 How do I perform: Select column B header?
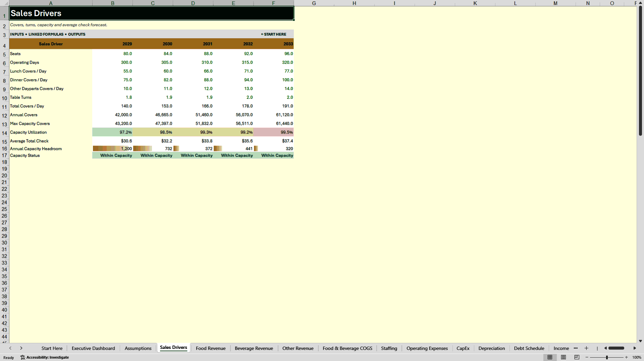point(112,3)
